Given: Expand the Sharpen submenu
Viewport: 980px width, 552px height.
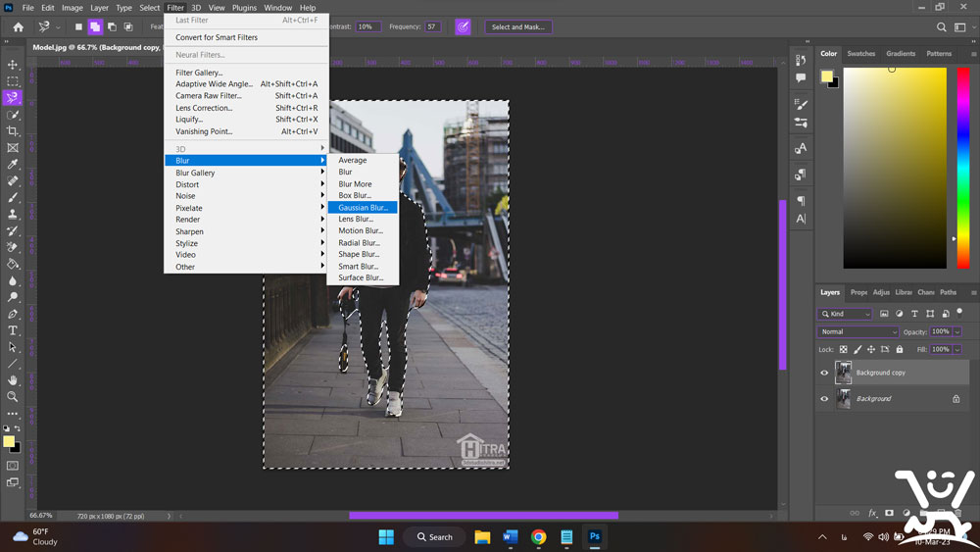Looking at the screenshot, I should click(x=246, y=231).
